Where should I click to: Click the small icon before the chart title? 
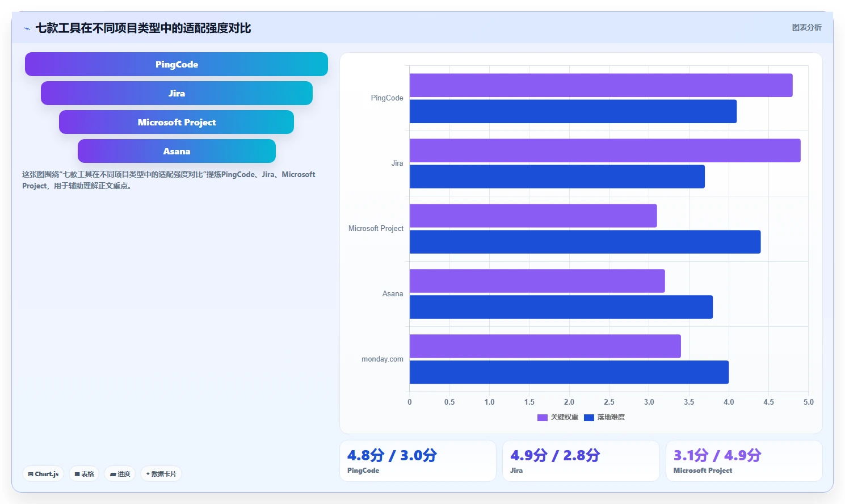tap(27, 28)
